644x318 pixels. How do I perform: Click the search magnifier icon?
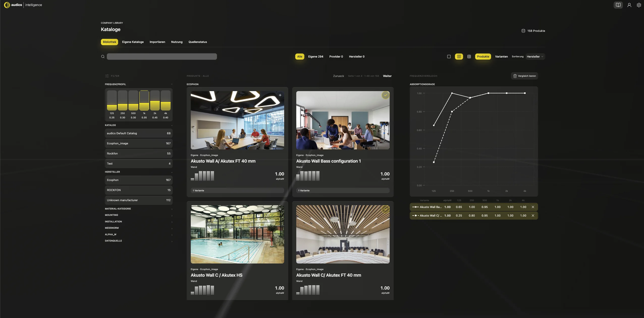pos(103,57)
